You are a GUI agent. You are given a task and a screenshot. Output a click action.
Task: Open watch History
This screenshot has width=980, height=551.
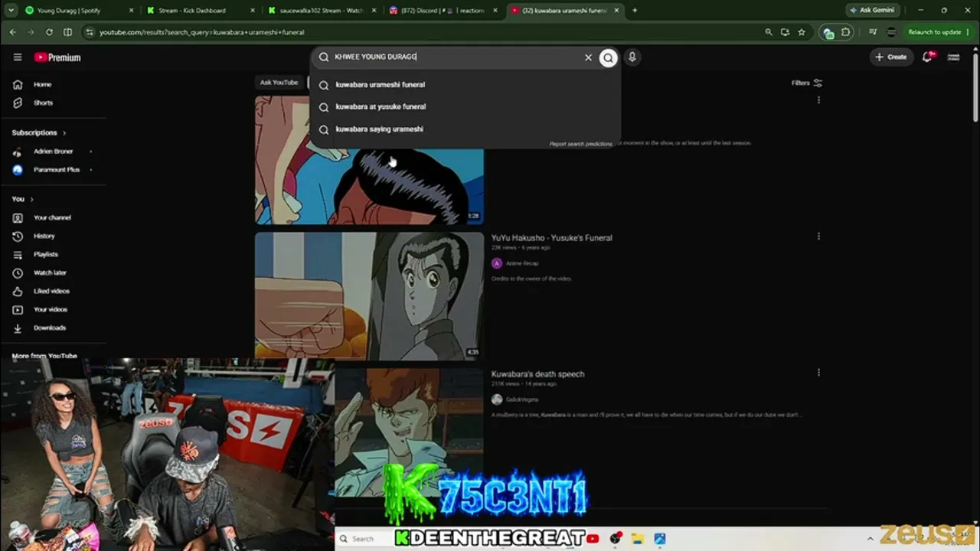[44, 236]
